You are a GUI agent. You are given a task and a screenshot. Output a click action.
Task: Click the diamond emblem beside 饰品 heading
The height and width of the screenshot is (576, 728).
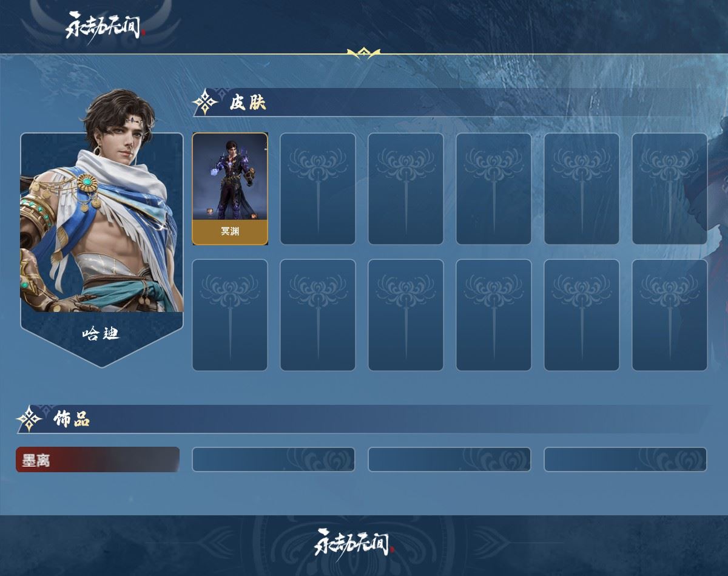[29, 419]
